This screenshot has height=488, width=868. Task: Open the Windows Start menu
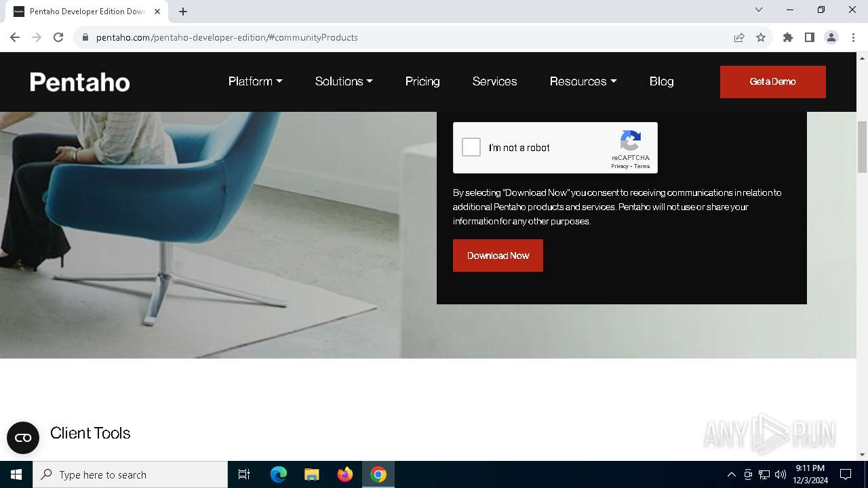(x=16, y=474)
